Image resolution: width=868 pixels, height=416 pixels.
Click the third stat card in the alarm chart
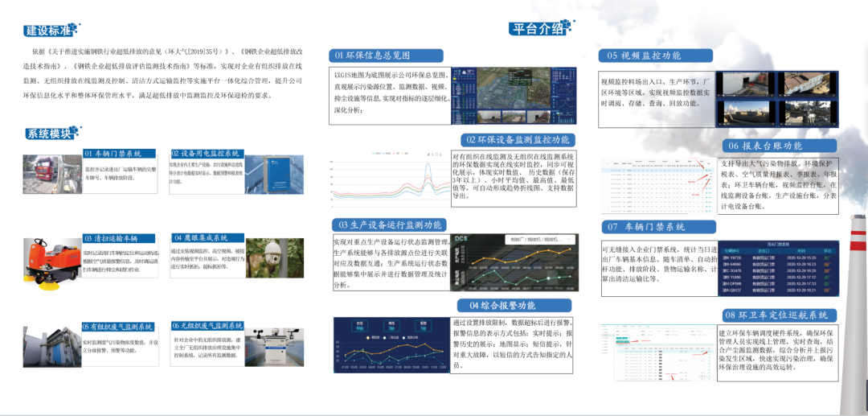click(x=423, y=325)
